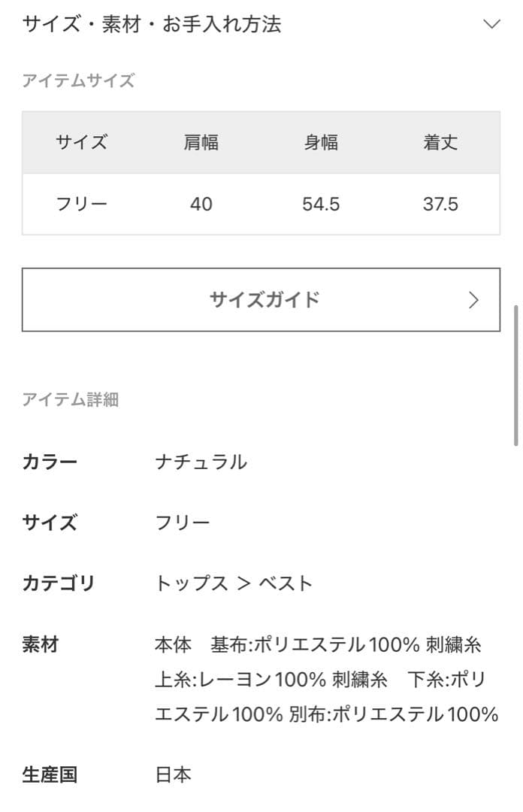Click the ナチュラル color value
Image resolution: width=523 pixels, height=812 pixels.
click(x=201, y=462)
